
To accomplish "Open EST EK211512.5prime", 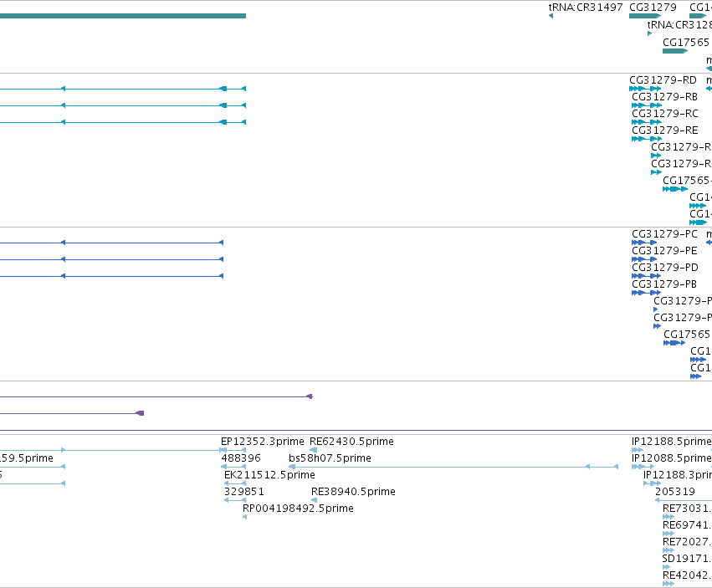I will point(269,475).
